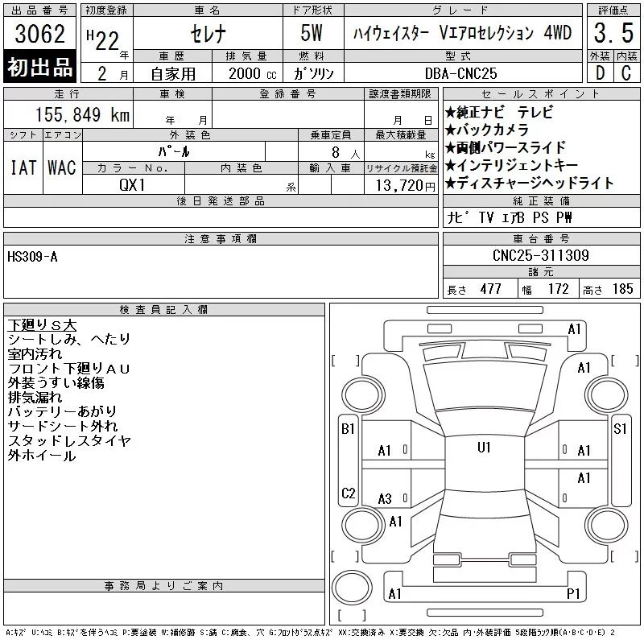This screenshot has width=644, height=644.
Task: Select the exterior grade D cell
Action: pos(600,72)
